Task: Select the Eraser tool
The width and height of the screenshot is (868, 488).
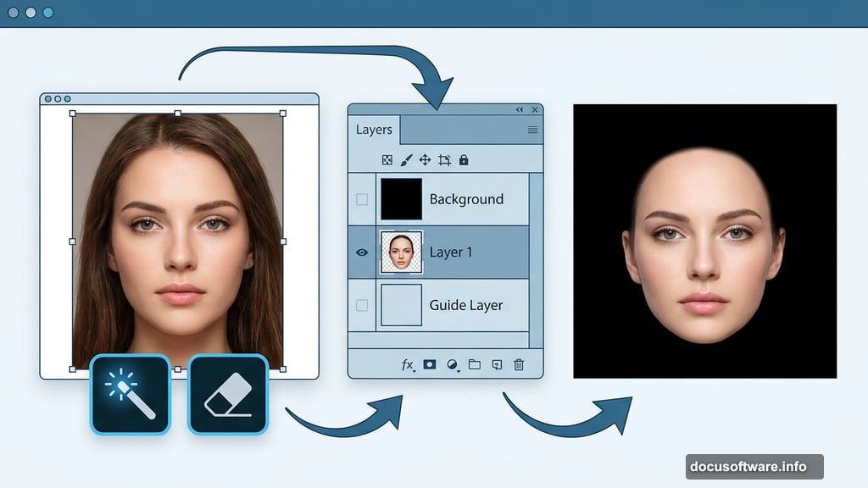Action: [227, 395]
